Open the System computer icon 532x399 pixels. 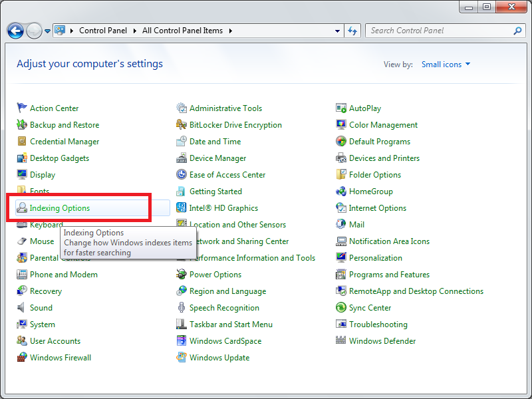(22, 324)
